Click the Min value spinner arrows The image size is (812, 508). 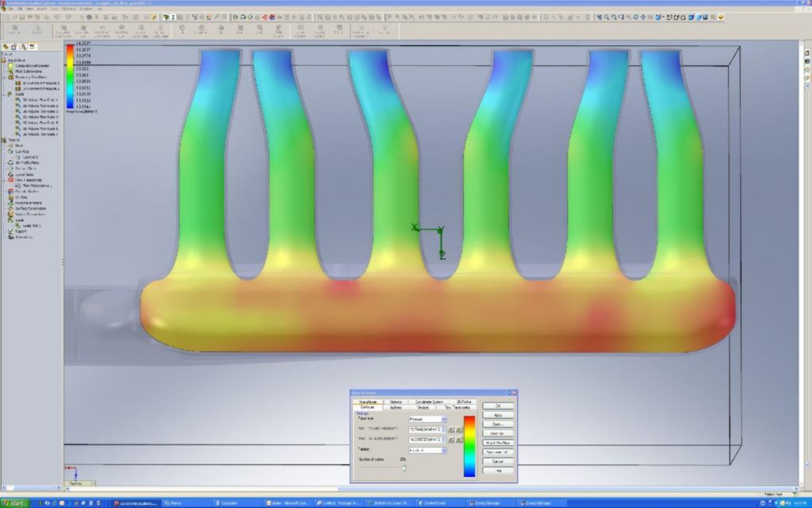(x=444, y=429)
